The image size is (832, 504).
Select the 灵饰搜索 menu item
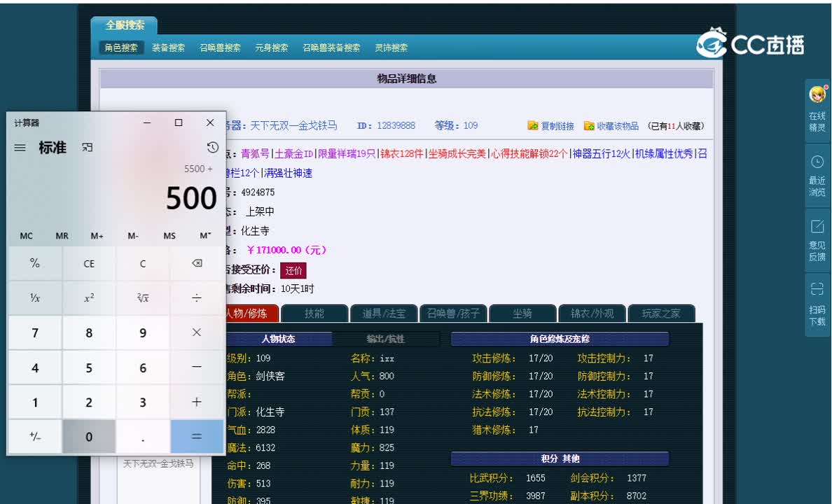coord(391,47)
